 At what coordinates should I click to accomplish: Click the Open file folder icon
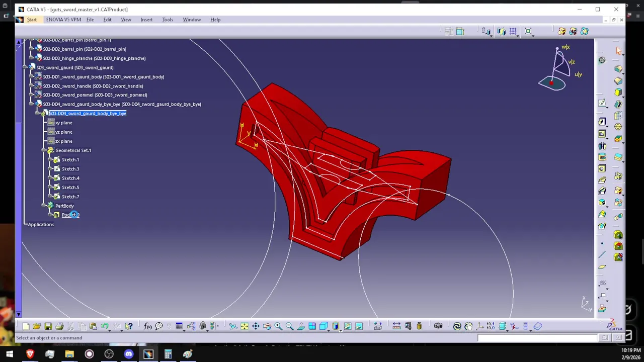tap(37, 326)
